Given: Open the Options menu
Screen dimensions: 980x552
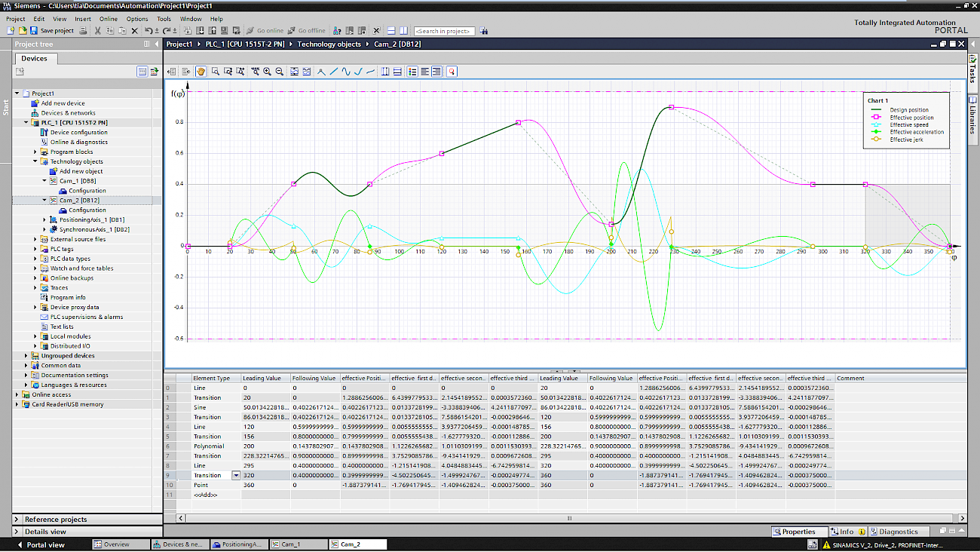Looking at the screenshot, I should click(x=137, y=19).
